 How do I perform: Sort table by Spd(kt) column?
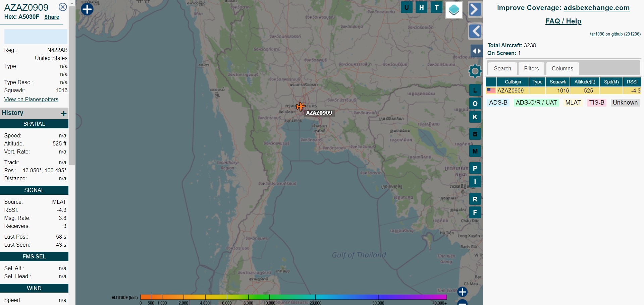tap(611, 82)
